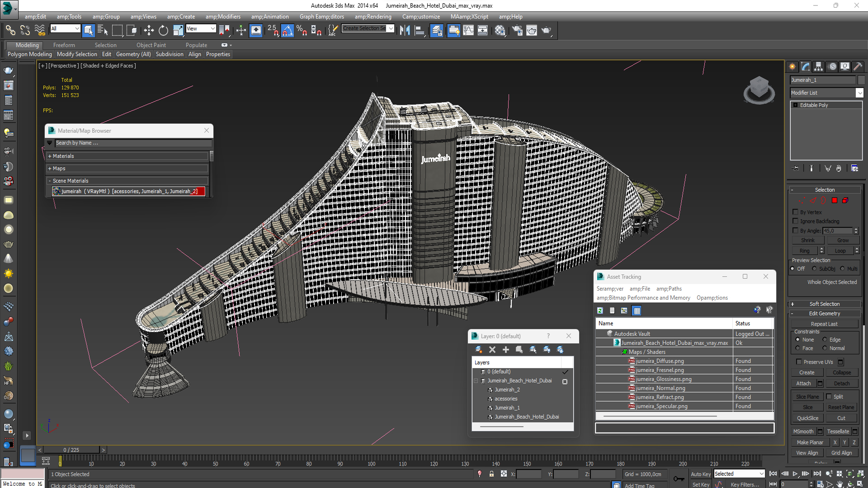
Task: Enable the Split checkbox
Action: (x=829, y=397)
